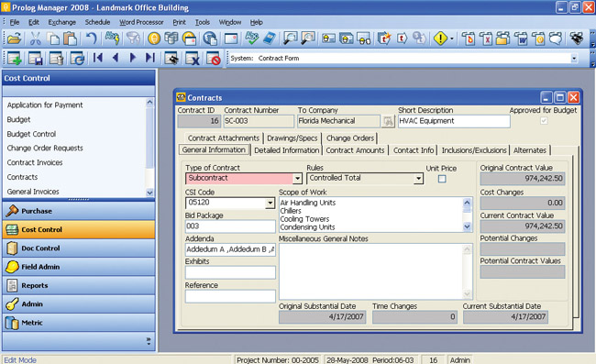Viewport: 596px width, 364px height.
Task: Switch to the Drawings/Specs tab
Action: (x=292, y=138)
